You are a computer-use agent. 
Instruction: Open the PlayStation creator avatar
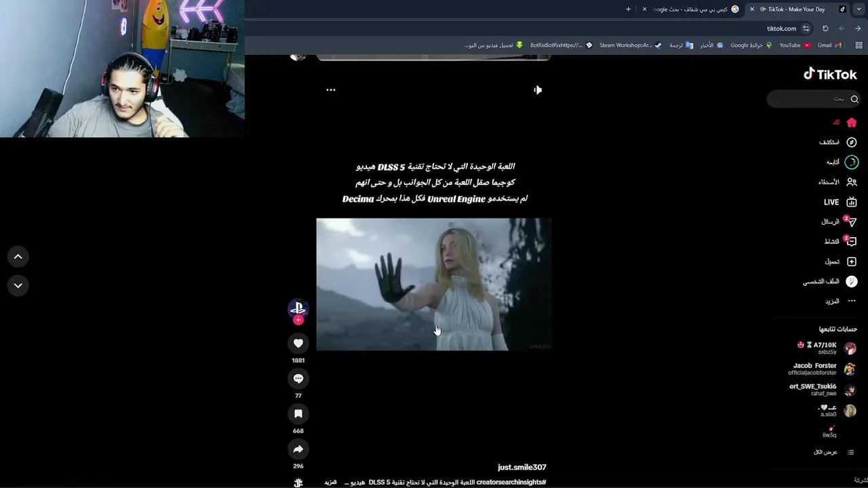[298, 308]
